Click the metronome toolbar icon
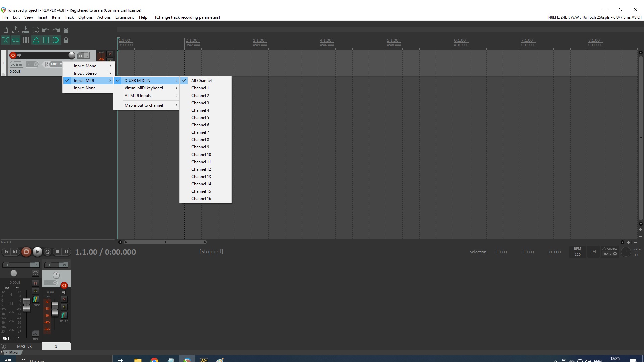This screenshot has width=644, height=362. tap(66, 30)
